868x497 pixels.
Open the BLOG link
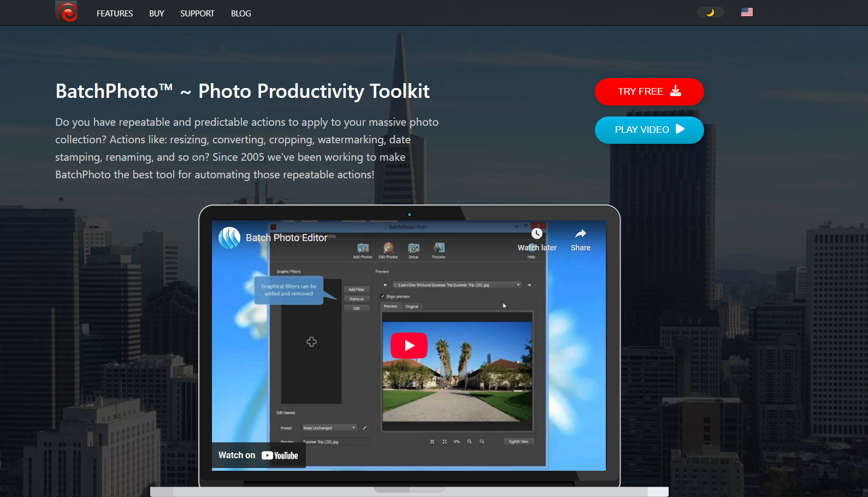point(241,14)
